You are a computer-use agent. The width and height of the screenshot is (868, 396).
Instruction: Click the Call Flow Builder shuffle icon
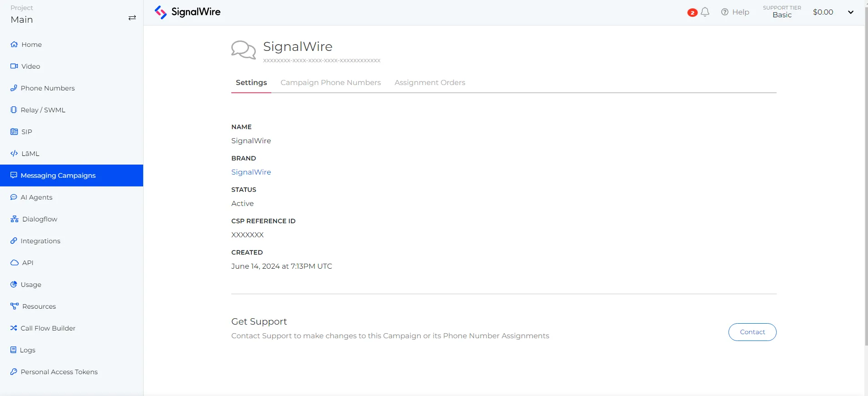click(14, 328)
